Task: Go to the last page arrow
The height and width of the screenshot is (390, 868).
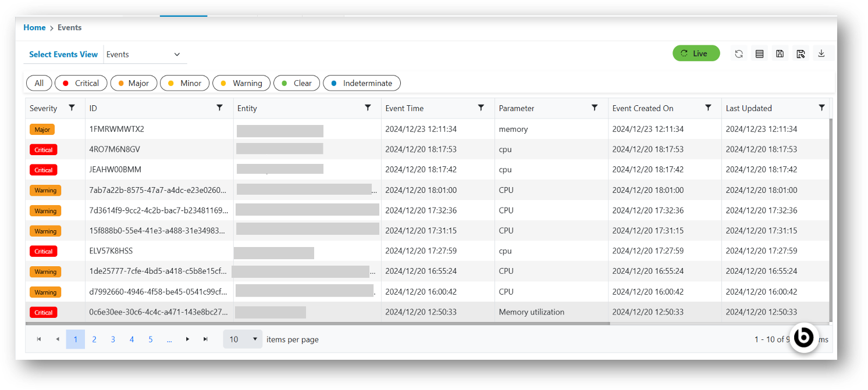Action: pos(205,339)
